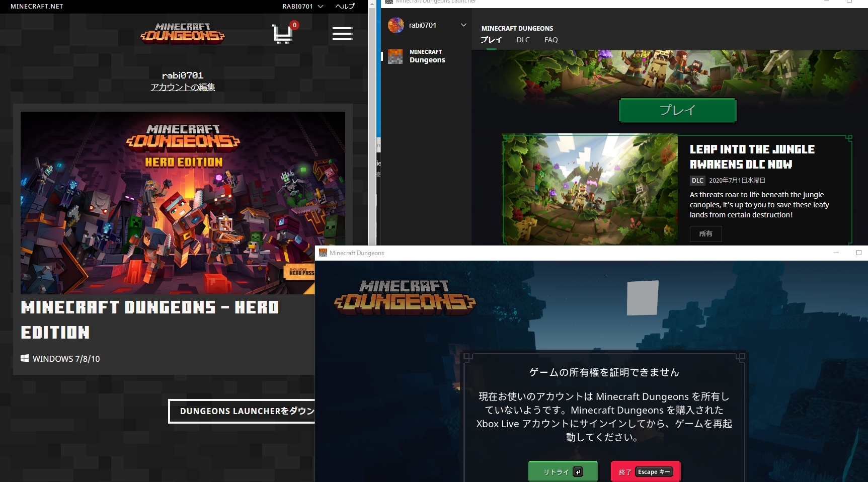Viewport: 868px width, 482px height.
Task: Click the 2020年7月1日水曜日 date text
Action: coord(737,180)
